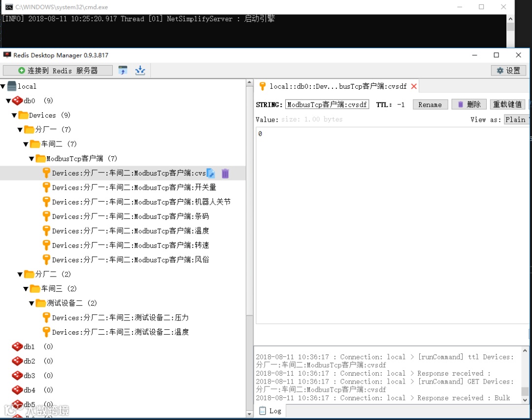Click inside the value editor showing 0

point(392,226)
